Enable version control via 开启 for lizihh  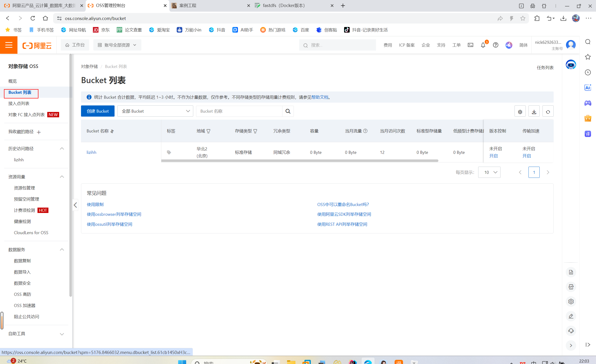(x=493, y=156)
